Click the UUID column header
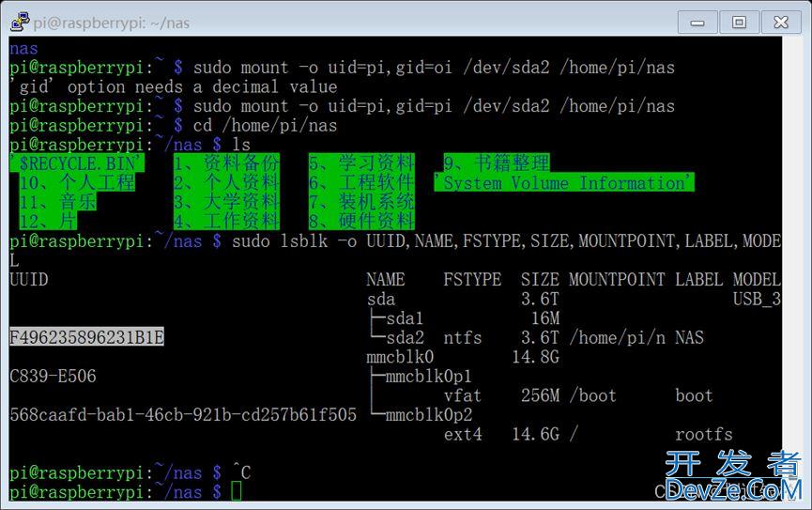This screenshot has width=812, height=510. coord(29,279)
